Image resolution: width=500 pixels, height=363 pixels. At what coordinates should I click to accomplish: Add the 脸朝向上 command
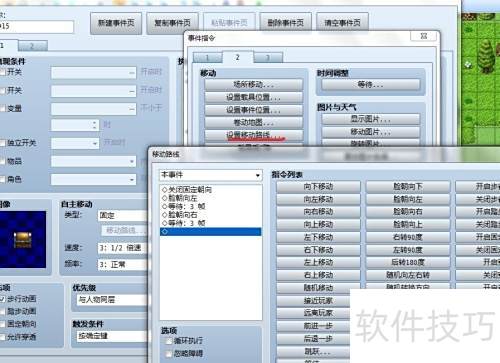click(x=408, y=225)
